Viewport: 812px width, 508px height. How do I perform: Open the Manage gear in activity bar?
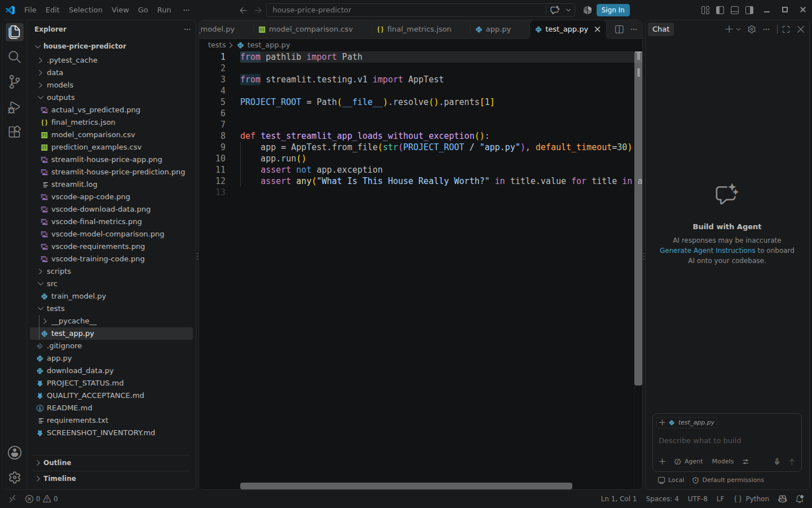click(15, 478)
